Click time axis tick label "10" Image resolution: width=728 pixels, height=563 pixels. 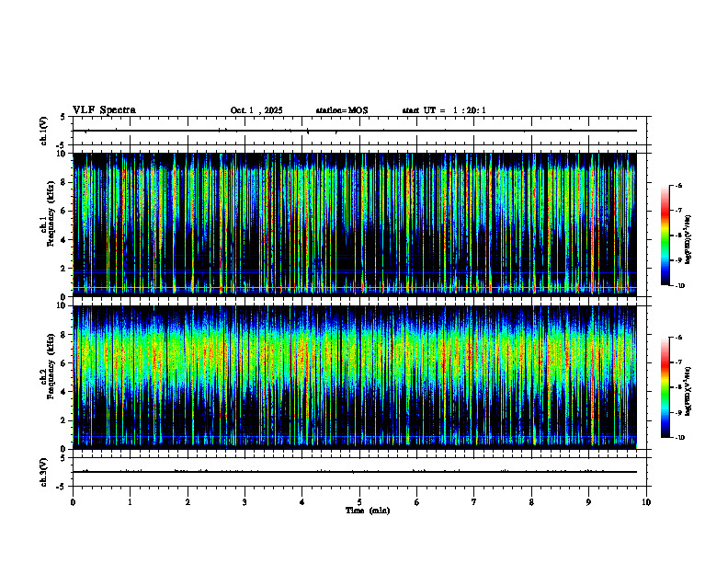tap(646, 502)
